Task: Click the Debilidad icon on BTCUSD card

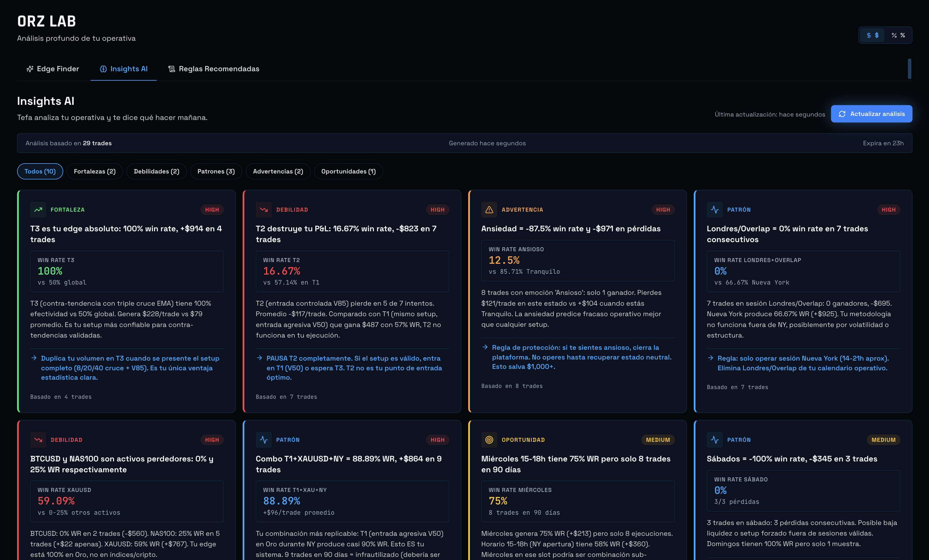Action: (38, 440)
